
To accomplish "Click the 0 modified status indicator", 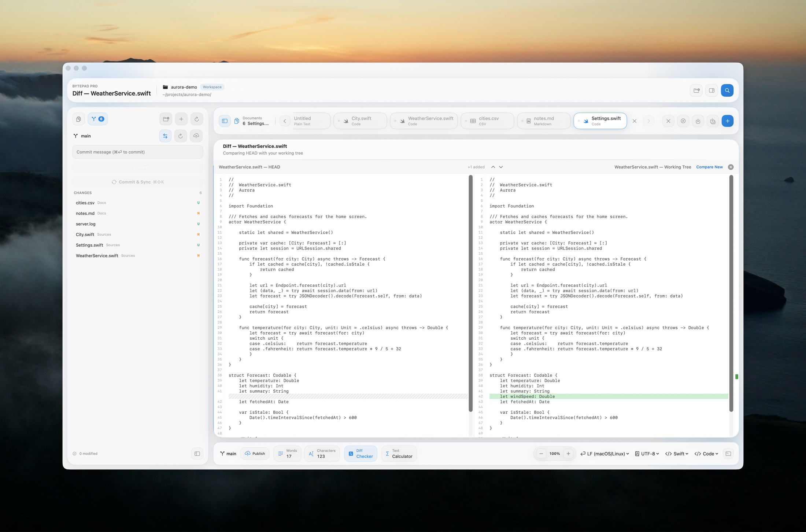I will [85, 454].
